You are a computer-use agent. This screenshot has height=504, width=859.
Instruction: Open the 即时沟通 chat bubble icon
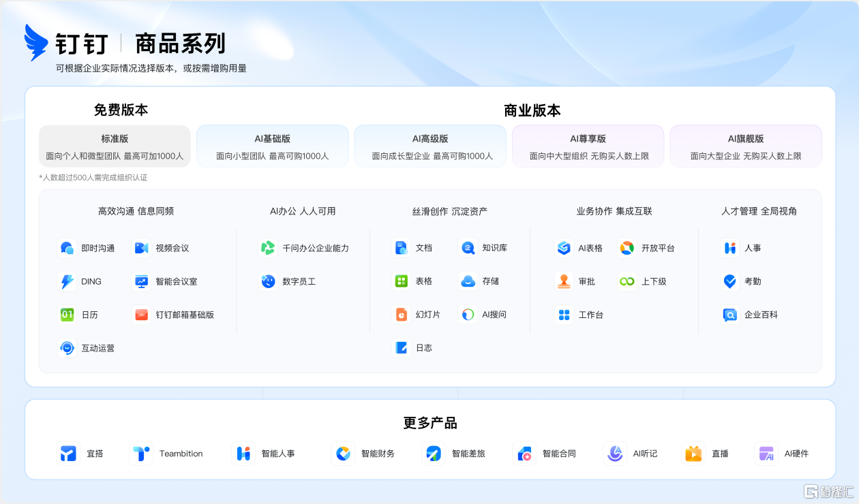(x=67, y=248)
